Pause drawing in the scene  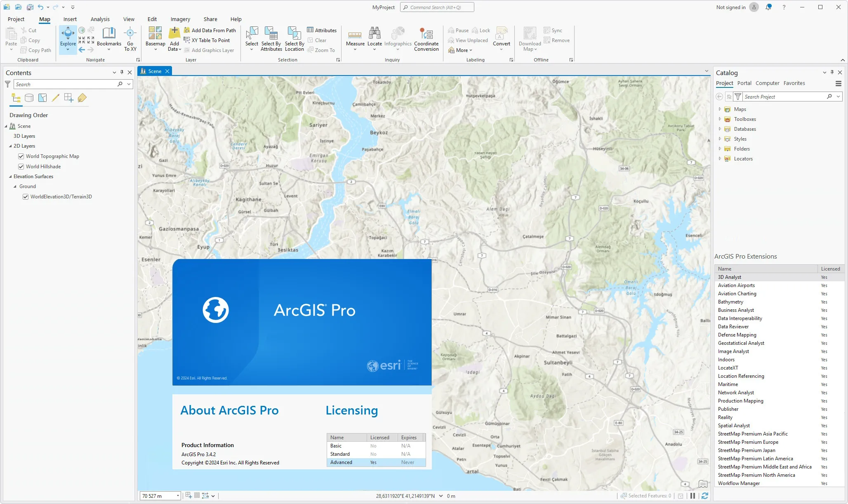[693, 496]
